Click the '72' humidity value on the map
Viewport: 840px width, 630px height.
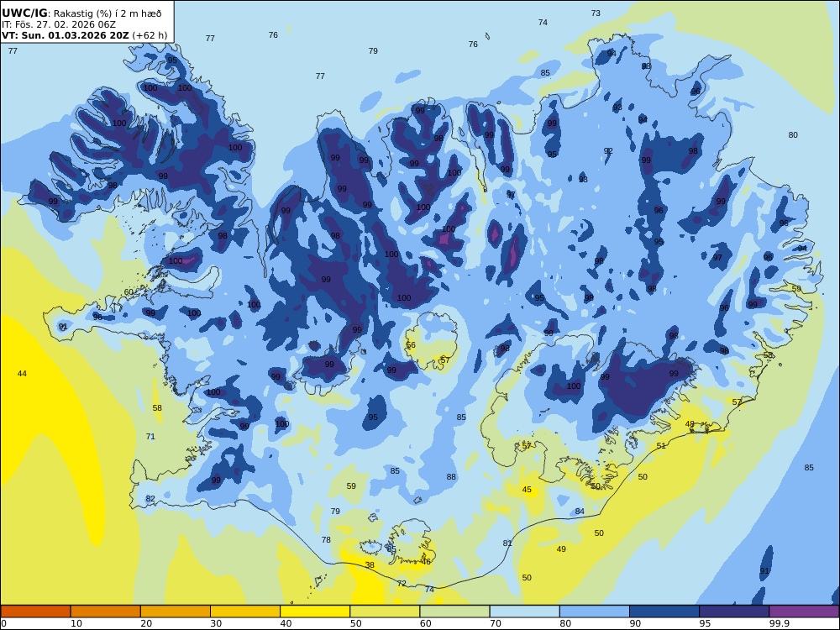coord(402,584)
